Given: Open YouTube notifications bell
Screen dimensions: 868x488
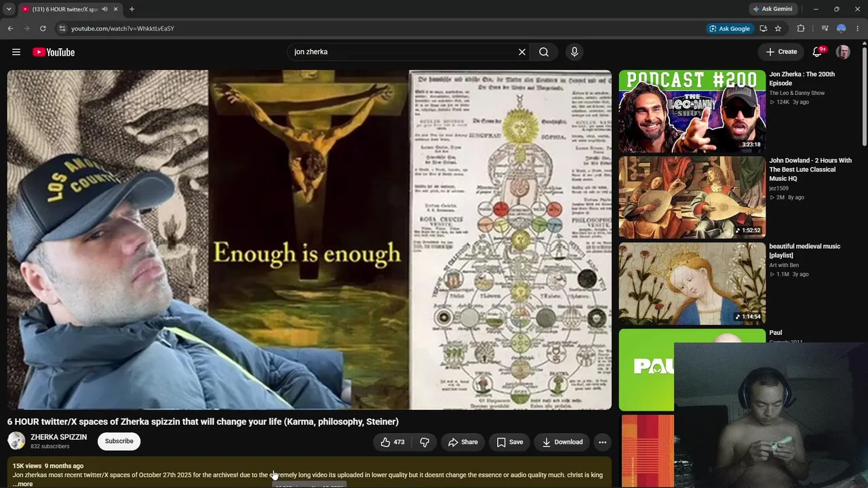Looking at the screenshot, I should 818,52.
